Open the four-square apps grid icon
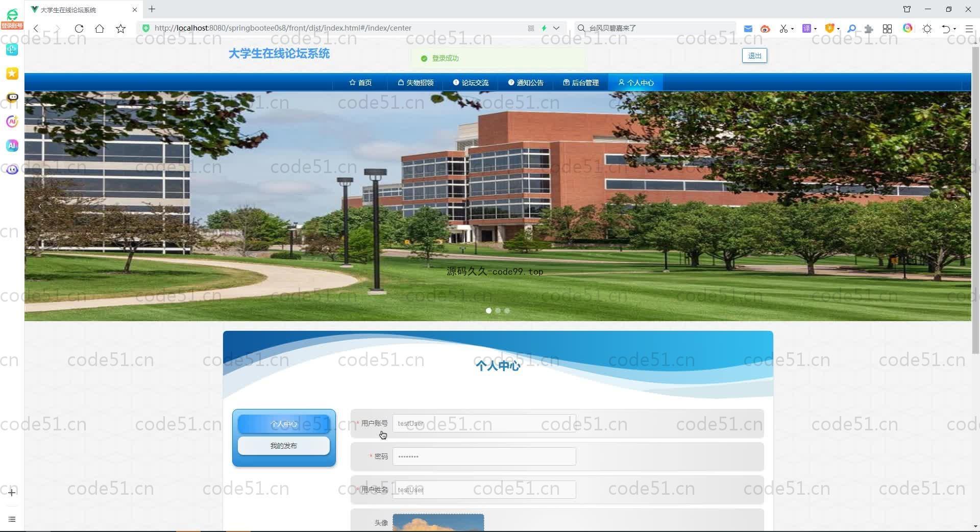980x532 pixels. [888, 29]
